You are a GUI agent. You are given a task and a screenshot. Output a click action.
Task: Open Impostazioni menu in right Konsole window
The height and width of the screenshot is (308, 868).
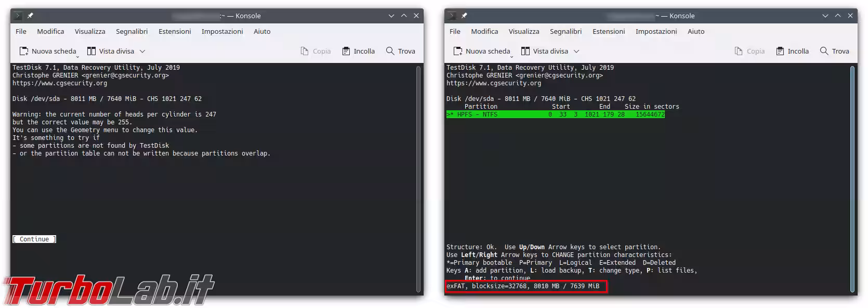click(x=656, y=31)
